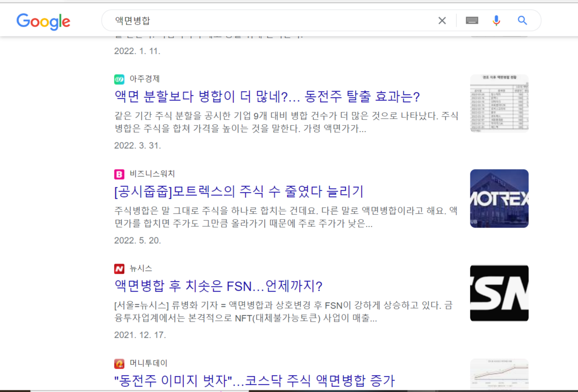Open article 액면병합 후 치솟은 FSN...언제까지?
This screenshot has height=392, width=578.
(218, 286)
